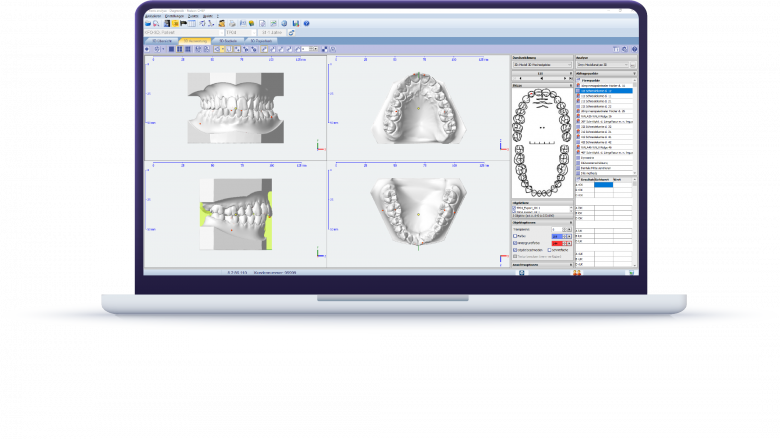Toggle the Farbe checkbox
This screenshot has height=439, width=780.
tap(514, 236)
